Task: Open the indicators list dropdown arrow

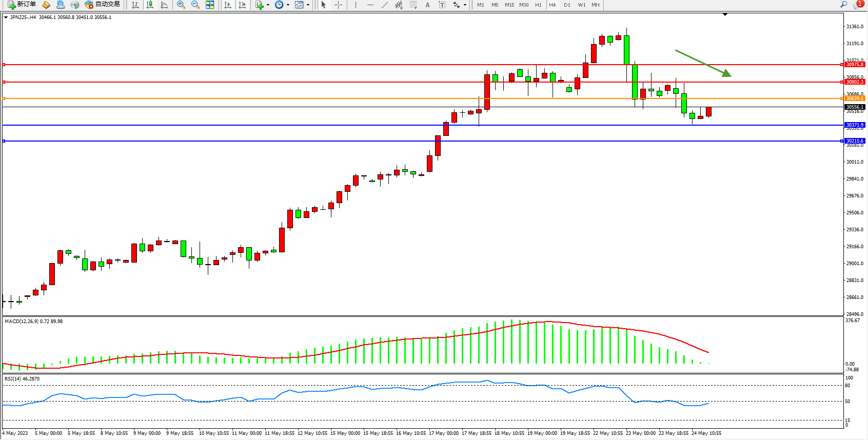Action: (268, 5)
